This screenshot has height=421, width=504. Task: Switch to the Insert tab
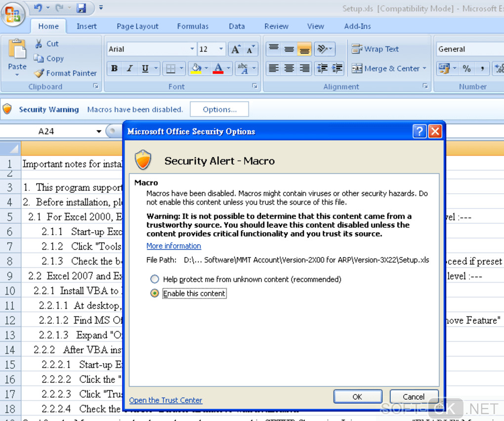point(86,26)
